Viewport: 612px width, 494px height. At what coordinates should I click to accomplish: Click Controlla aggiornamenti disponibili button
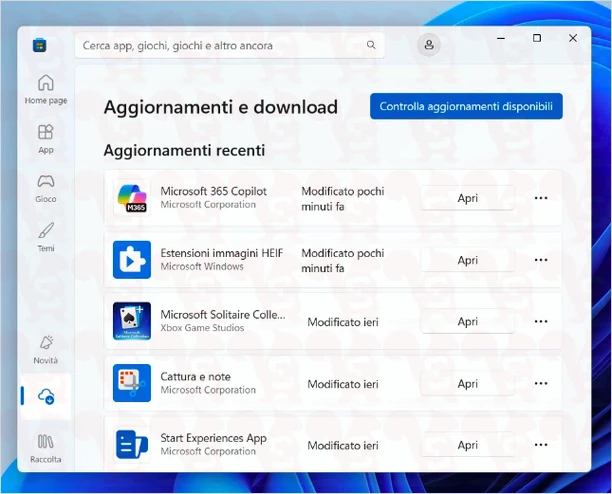466,106
